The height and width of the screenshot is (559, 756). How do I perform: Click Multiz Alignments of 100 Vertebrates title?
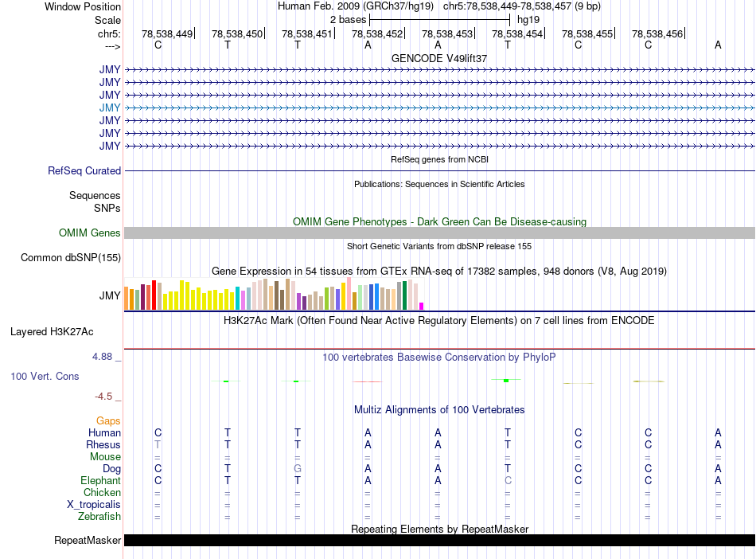[x=439, y=410]
